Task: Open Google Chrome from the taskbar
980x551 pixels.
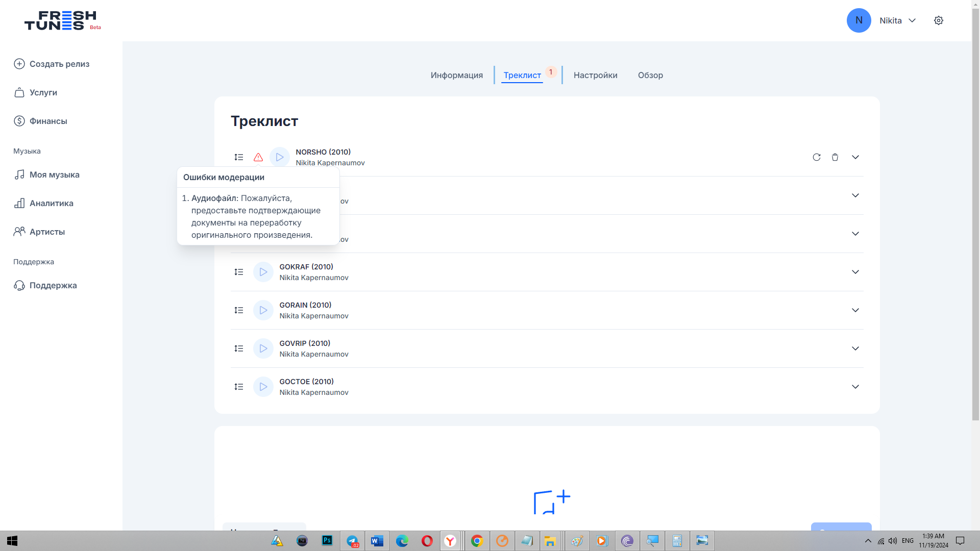Action: 477,541
